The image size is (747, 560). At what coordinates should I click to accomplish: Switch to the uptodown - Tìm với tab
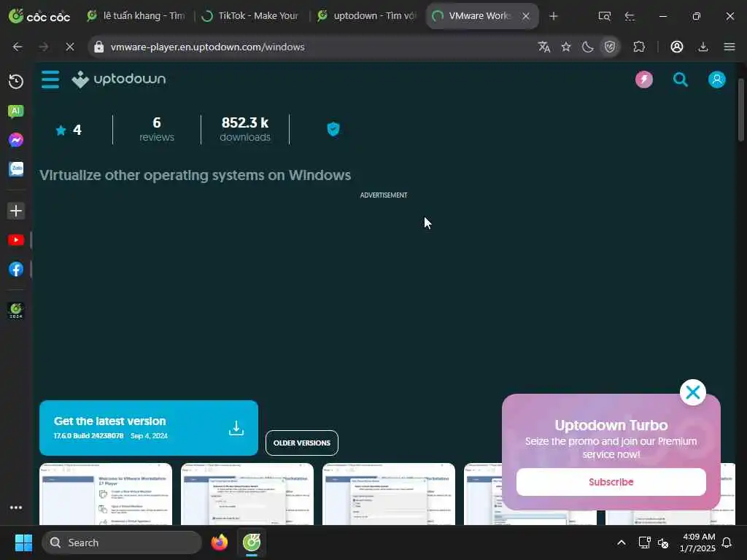coord(367,16)
